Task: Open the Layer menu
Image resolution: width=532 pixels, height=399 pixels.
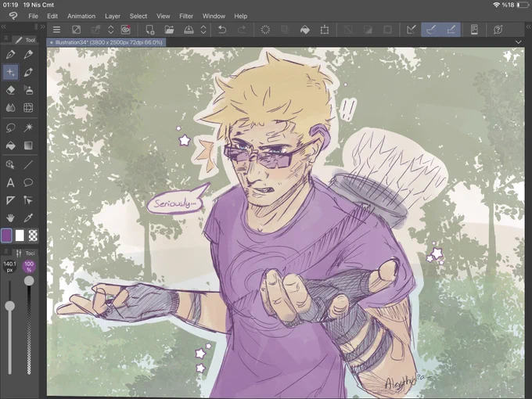Action: point(113,16)
